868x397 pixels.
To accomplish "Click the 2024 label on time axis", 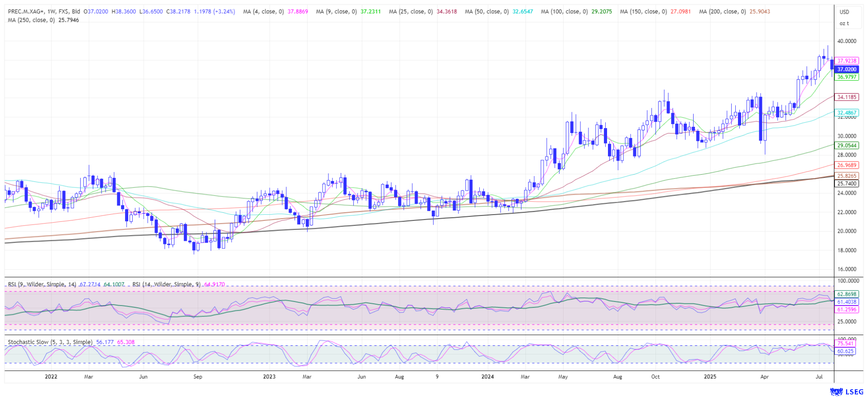I will [x=487, y=377].
